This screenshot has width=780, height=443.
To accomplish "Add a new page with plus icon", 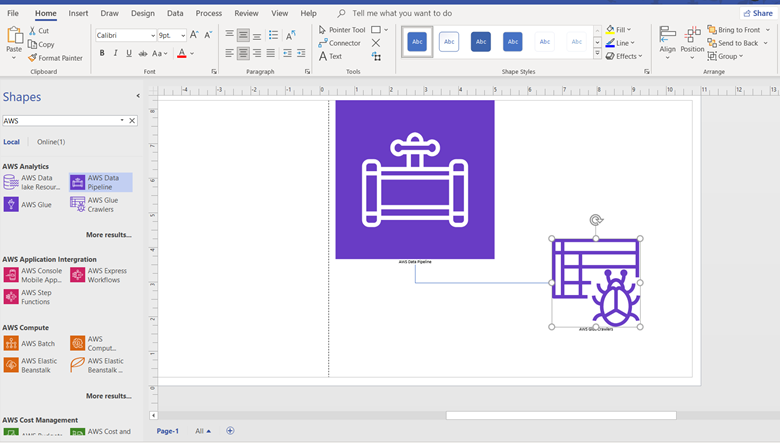I will pos(230,431).
